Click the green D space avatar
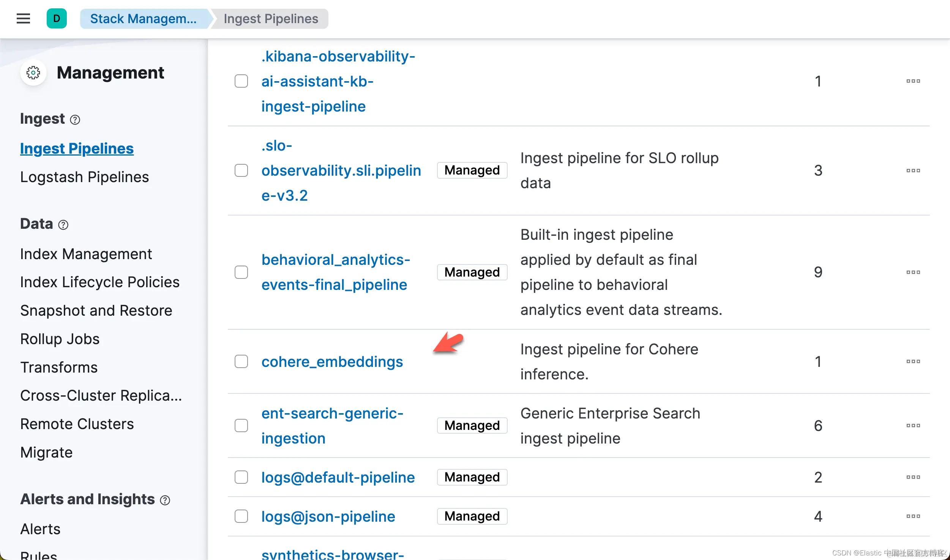950x560 pixels. [x=57, y=19]
